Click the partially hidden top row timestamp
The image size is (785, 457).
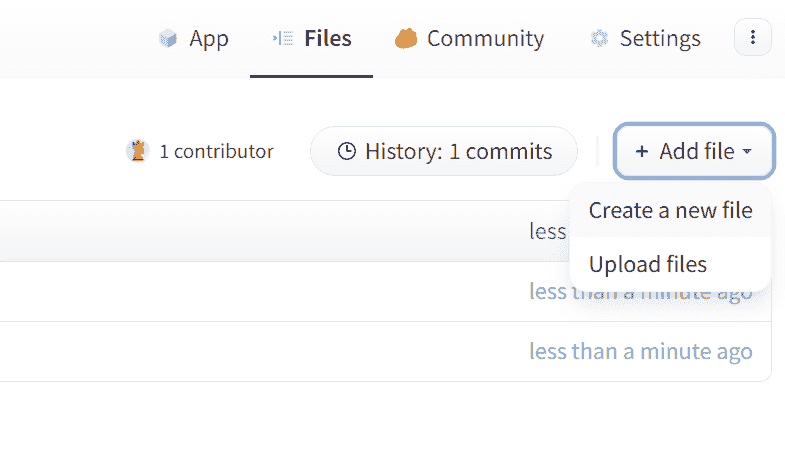[547, 231]
